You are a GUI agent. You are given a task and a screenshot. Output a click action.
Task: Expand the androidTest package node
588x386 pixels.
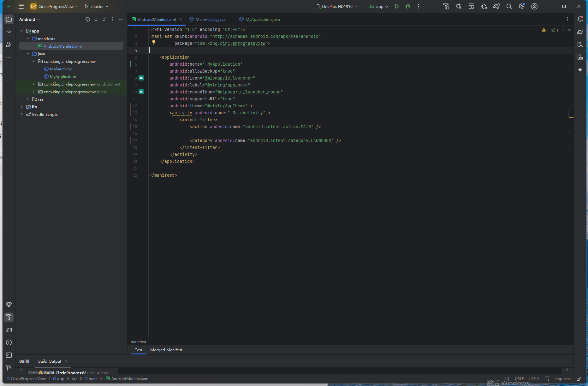point(34,84)
